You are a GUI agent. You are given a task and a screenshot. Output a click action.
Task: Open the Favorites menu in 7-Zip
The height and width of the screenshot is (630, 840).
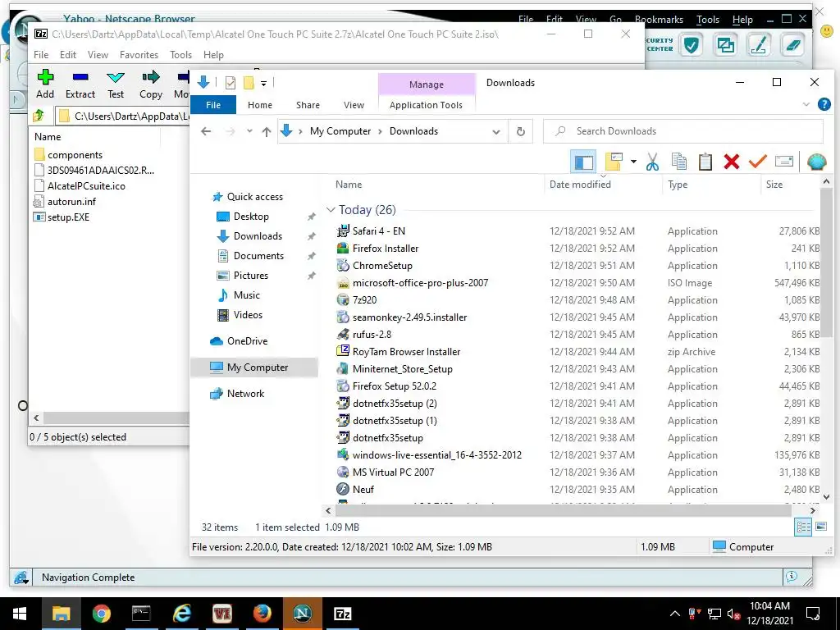139,55
